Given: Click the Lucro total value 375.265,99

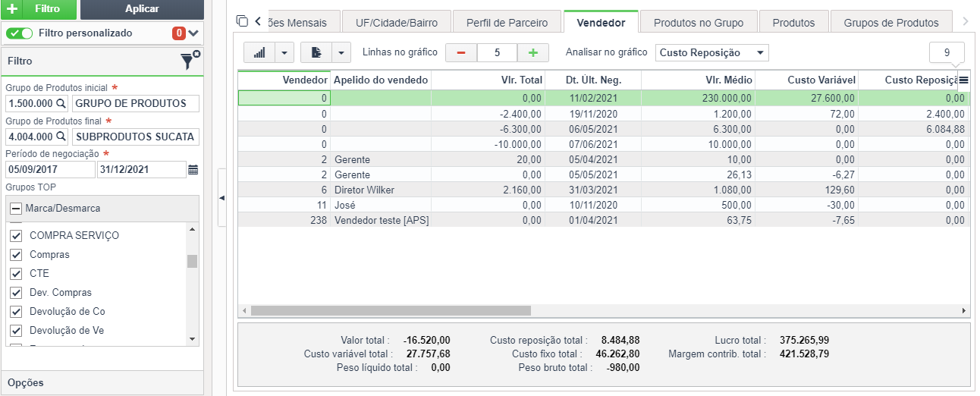Looking at the screenshot, I should point(803,341).
